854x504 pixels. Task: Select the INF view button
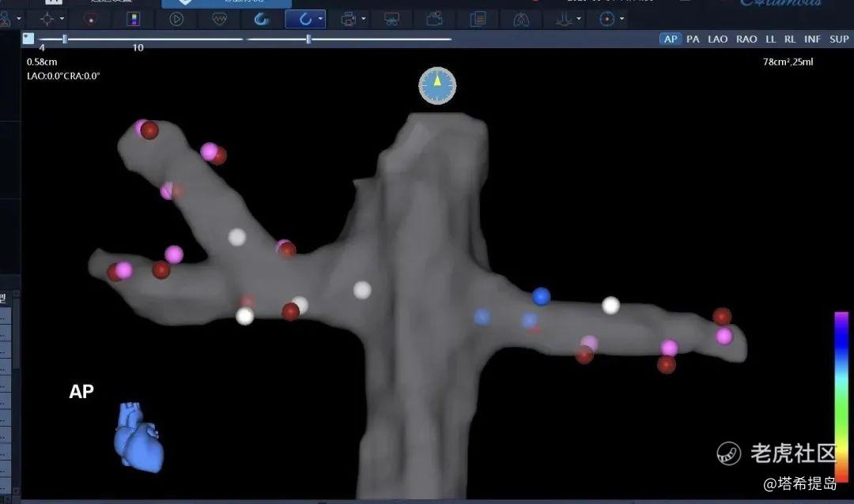[x=812, y=39]
